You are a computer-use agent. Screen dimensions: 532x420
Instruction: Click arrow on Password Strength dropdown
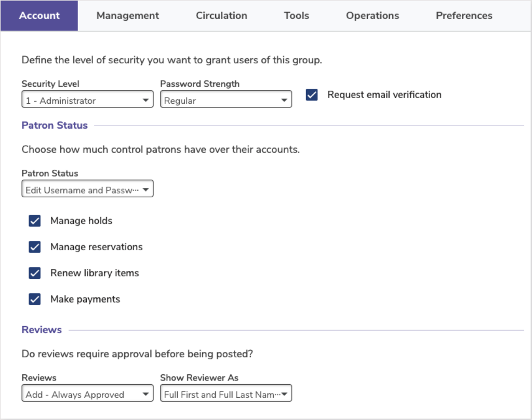284,101
